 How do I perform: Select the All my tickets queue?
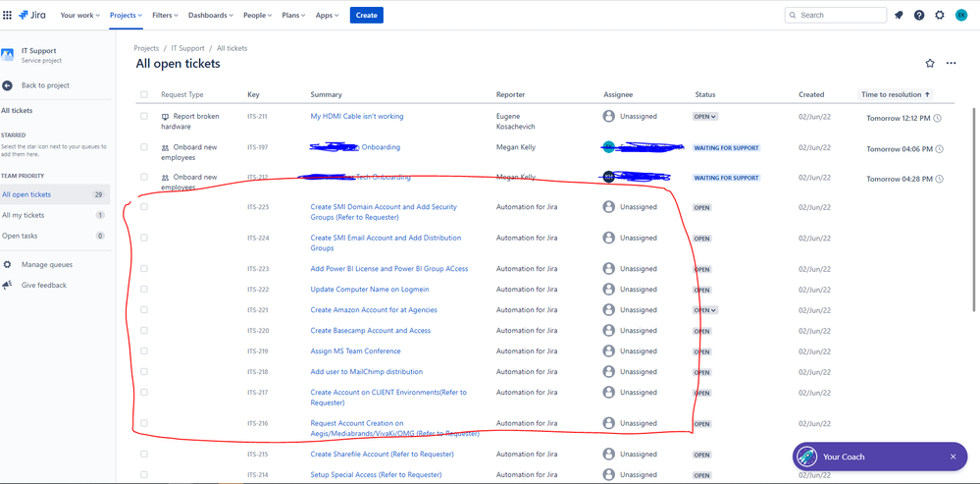(x=54, y=215)
